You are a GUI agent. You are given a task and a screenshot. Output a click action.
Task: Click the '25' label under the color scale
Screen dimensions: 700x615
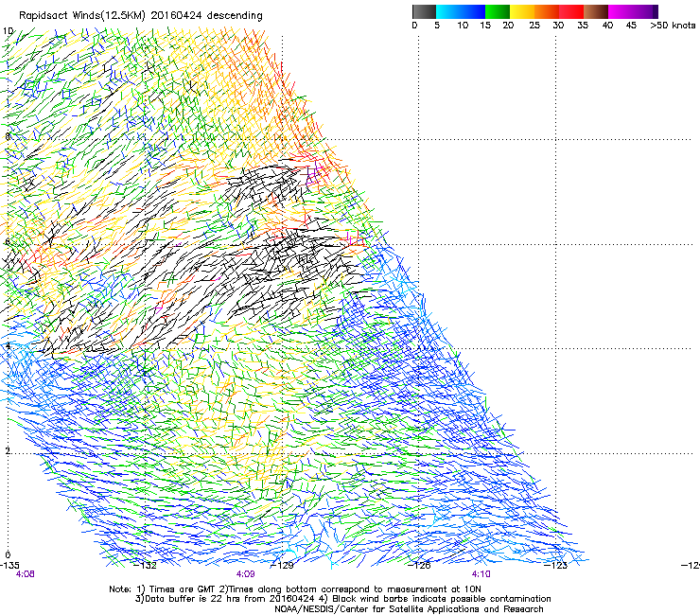(x=534, y=26)
